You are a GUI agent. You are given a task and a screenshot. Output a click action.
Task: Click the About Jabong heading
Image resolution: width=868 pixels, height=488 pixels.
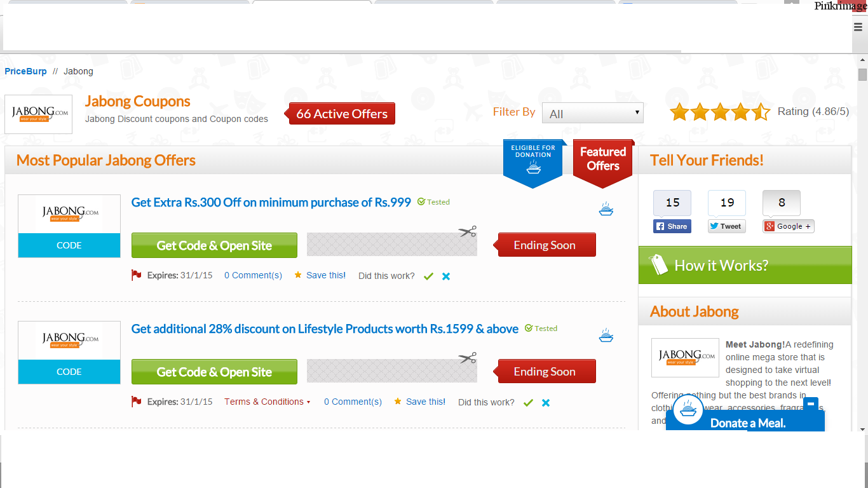[695, 311]
